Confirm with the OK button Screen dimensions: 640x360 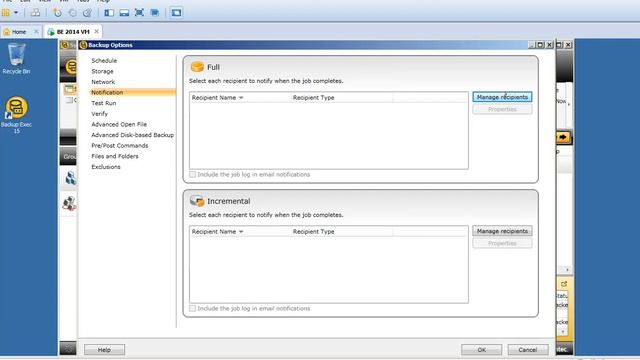[482, 350]
